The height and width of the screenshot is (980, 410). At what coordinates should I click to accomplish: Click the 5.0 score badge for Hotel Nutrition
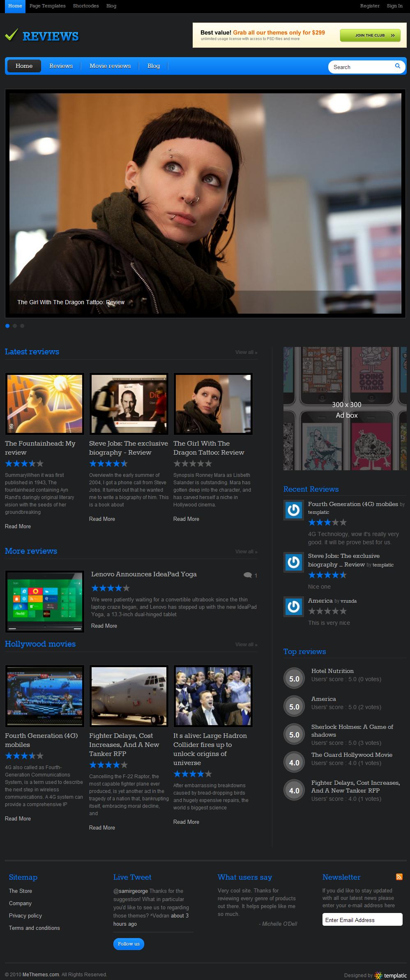294,679
